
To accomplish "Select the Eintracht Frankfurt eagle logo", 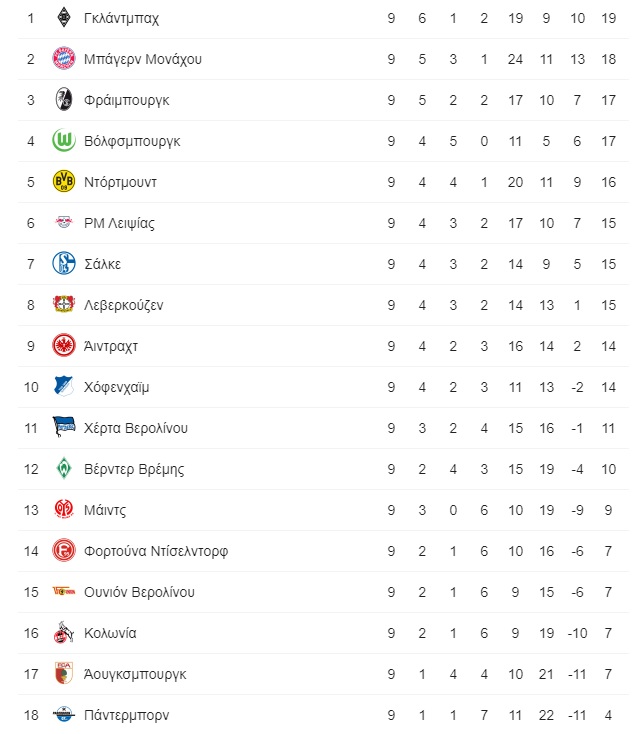I will click(64, 345).
